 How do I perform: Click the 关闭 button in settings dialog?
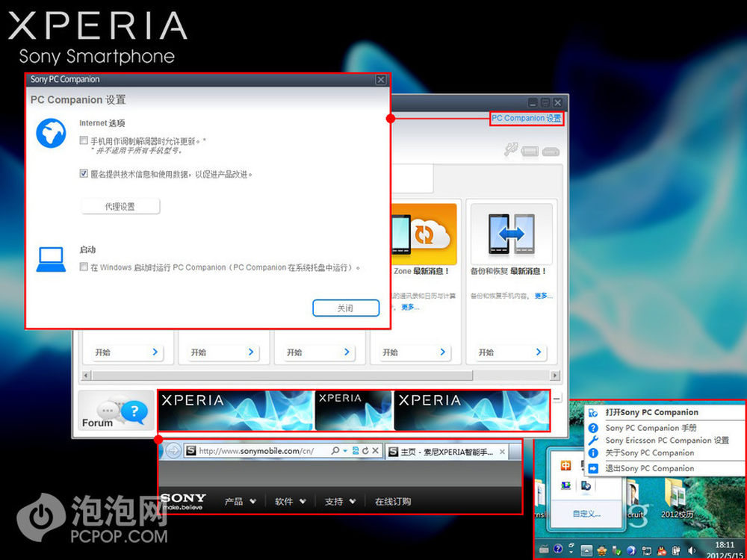click(x=346, y=308)
